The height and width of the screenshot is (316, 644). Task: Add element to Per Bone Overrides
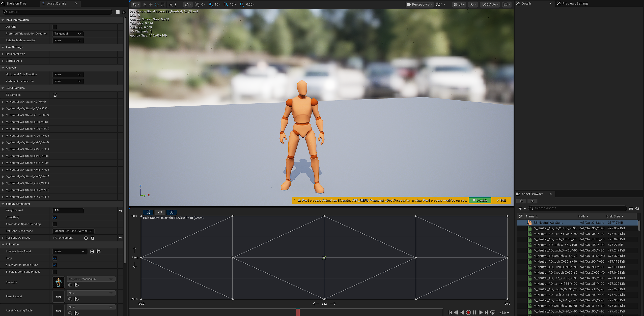click(86, 238)
